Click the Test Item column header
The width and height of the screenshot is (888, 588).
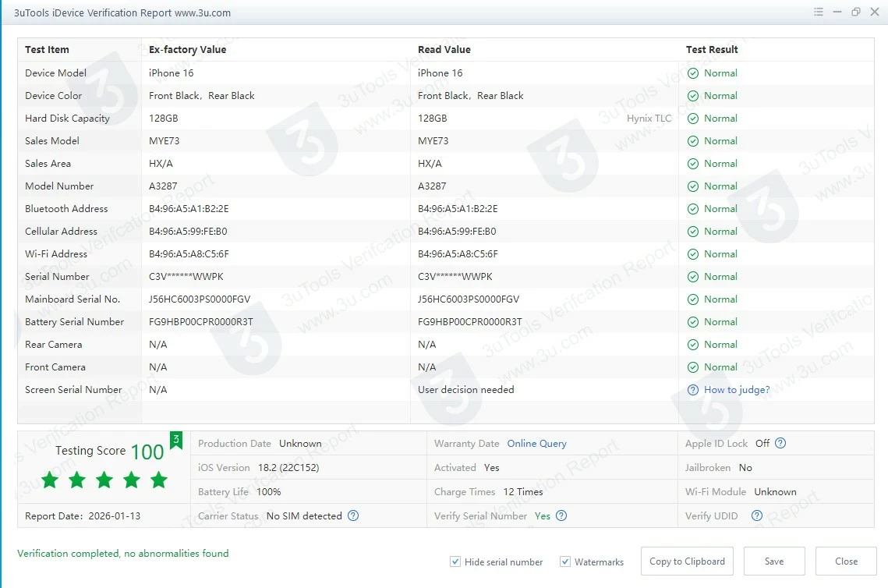coord(47,50)
